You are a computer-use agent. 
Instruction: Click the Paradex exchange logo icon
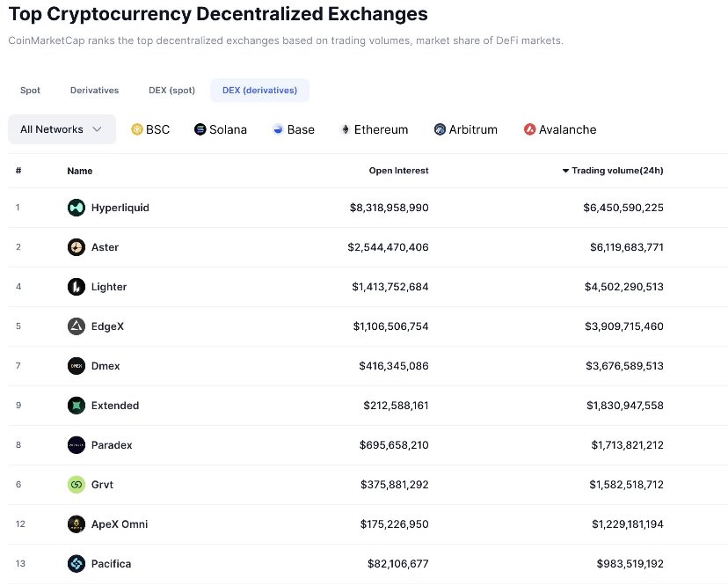pyautogui.click(x=76, y=444)
